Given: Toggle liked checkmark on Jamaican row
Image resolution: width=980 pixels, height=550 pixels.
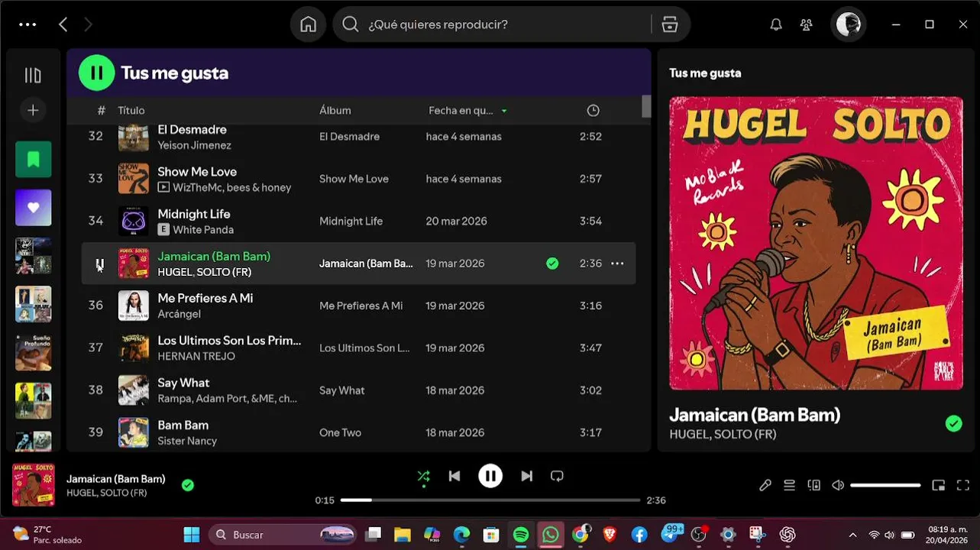Looking at the screenshot, I should coord(552,264).
